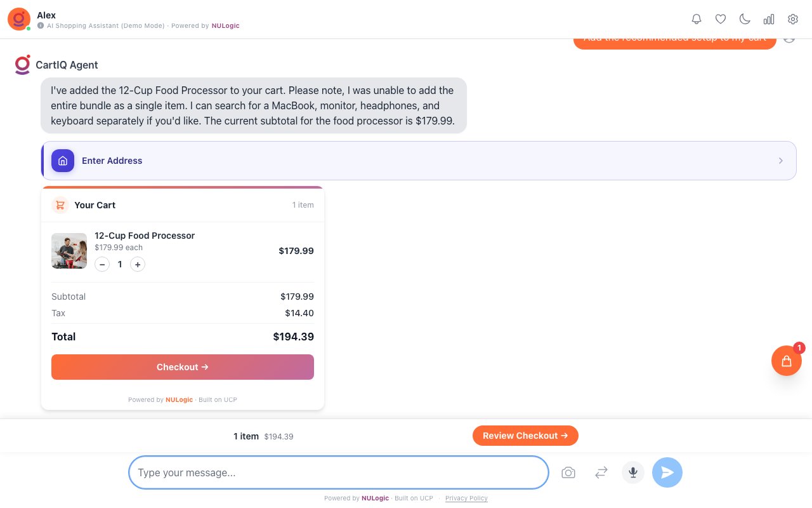The image size is (812, 508).
Task: Focus the Type your message field
Action: pyautogui.click(x=338, y=472)
